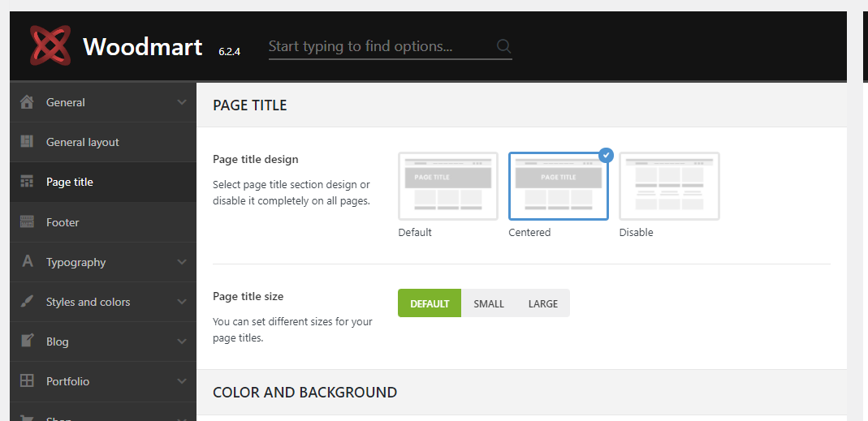868x421 pixels.
Task: Choose the Centered page title thumbnail
Action: tap(559, 186)
